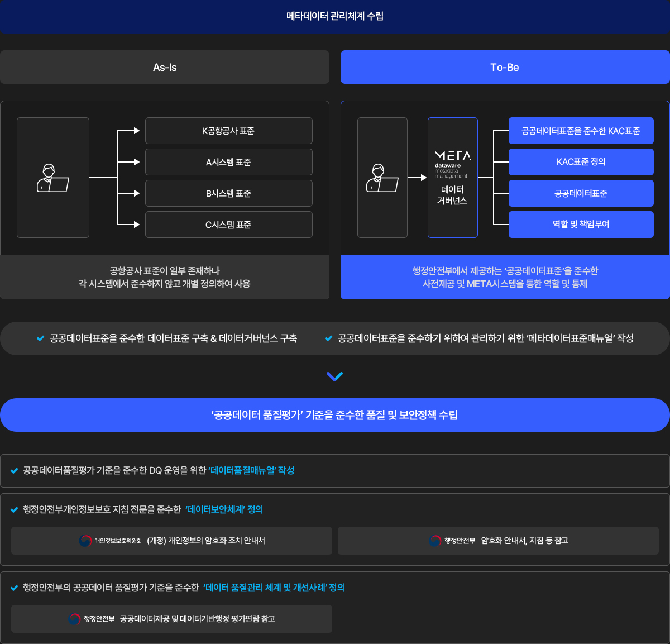670x644 pixels.
Task: Click the blue 공공데이터표준 box
Action: (581, 193)
